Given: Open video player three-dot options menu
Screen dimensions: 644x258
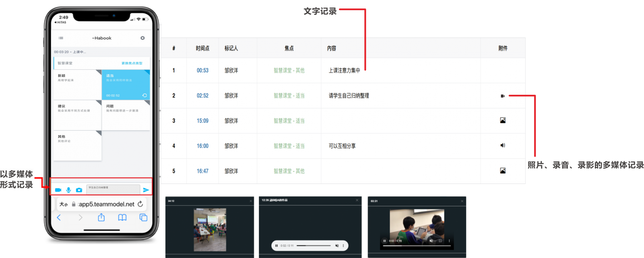Looking at the screenshot, I should pos(449,241).
